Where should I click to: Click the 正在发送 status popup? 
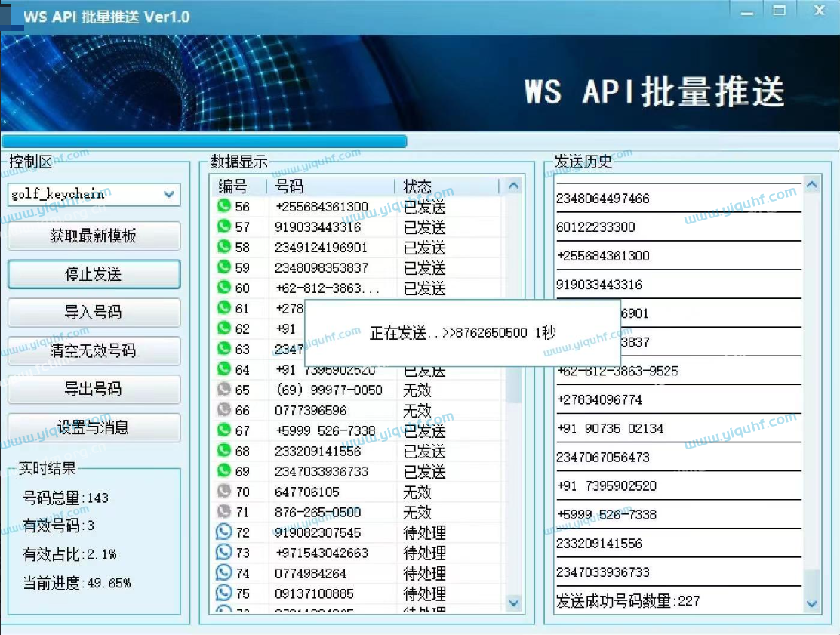(x=463, y=333)
